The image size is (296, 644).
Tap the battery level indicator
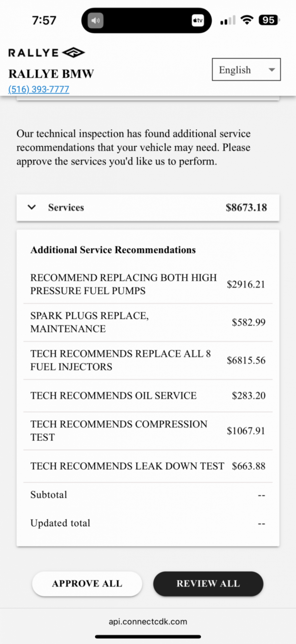269,20
